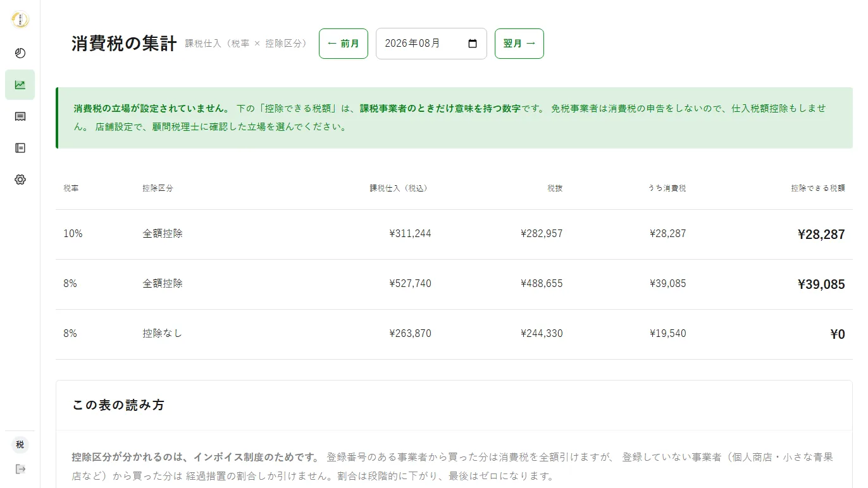Click 控除なし in the last row

coord(163,333)
